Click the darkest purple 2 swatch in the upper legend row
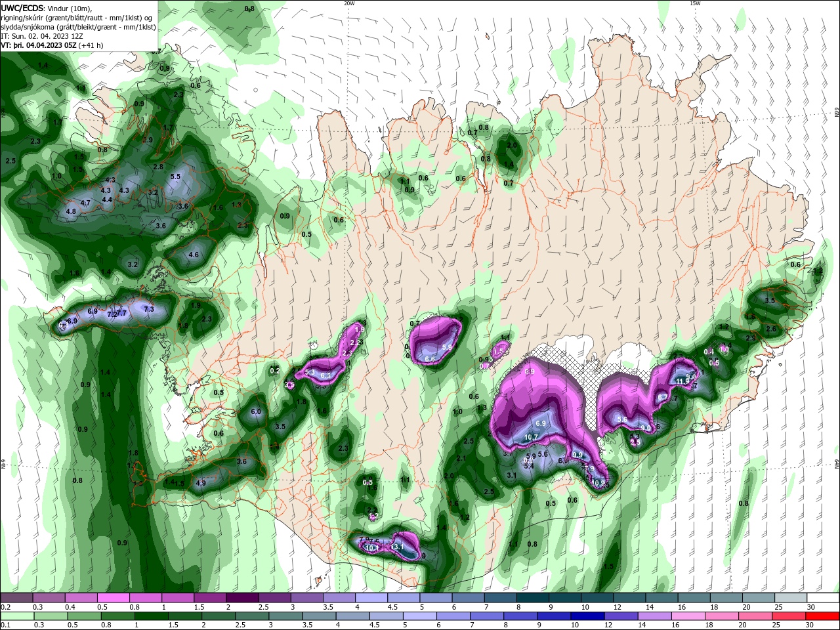The width and height of the screenshot is (840, 630). 242,598
